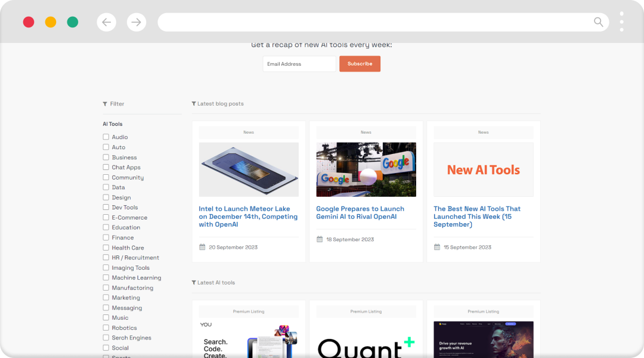Click the green window control dot
This screenshot has width=644, height=358.
73,22
